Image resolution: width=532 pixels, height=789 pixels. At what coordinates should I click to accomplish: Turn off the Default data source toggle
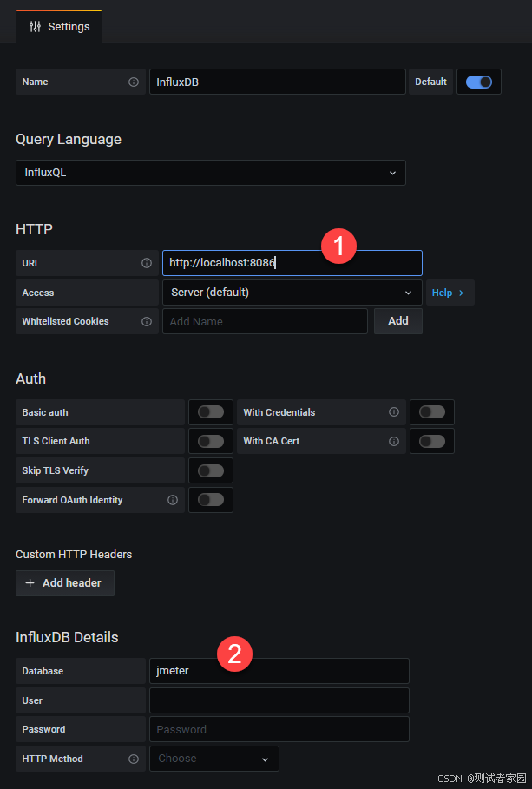tap(479, 82)
